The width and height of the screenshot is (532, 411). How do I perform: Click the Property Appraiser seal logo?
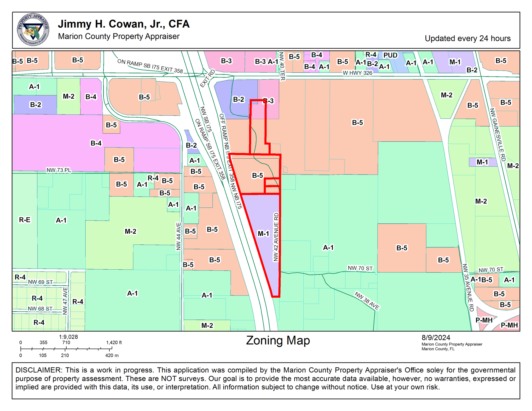(33, 29)
